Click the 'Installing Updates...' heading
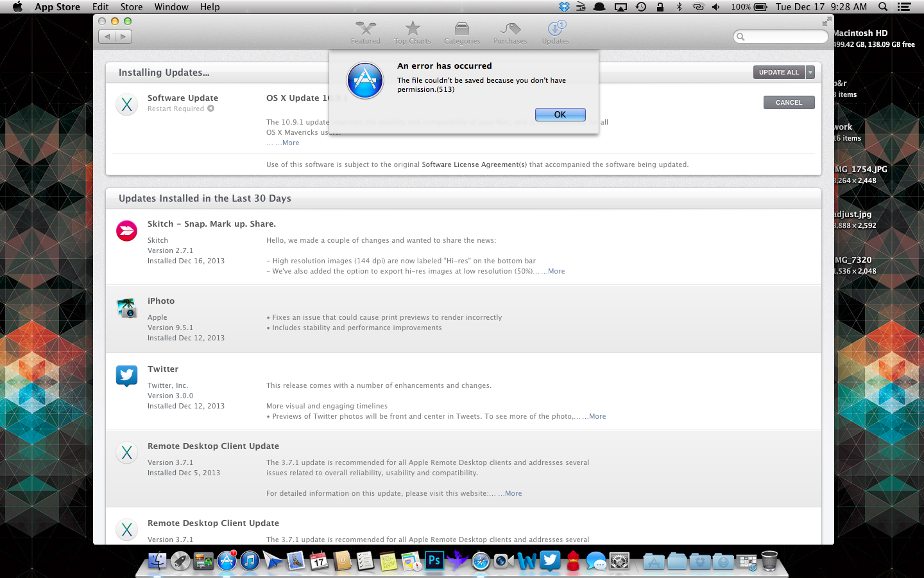 click(164, 73)
